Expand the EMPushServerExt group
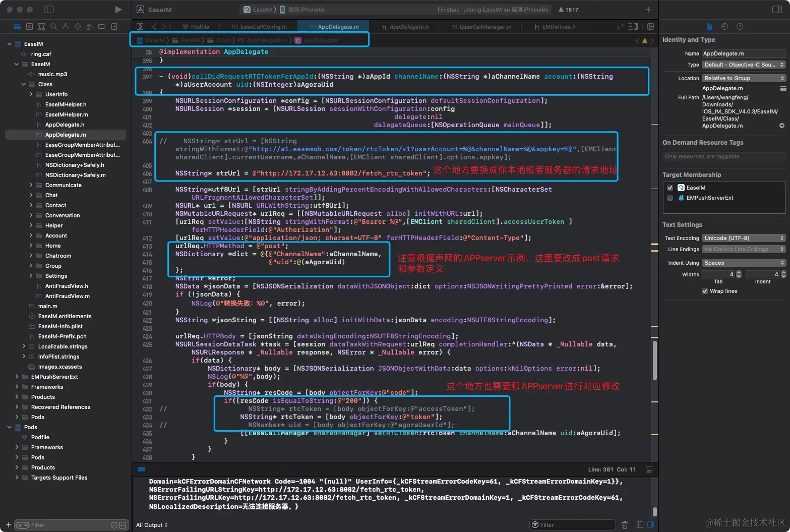The height and width of the screenshot is (532, 790). click(17, 377)
